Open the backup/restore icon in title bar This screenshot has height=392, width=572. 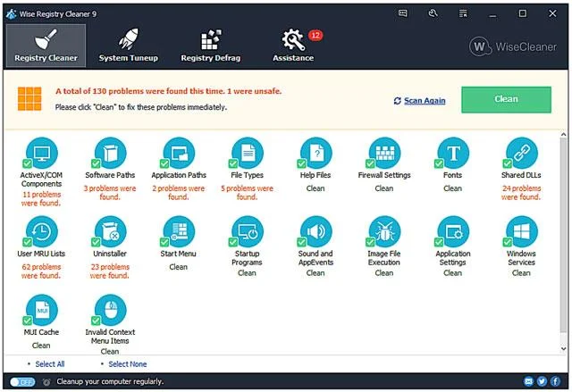click(433, 13)
